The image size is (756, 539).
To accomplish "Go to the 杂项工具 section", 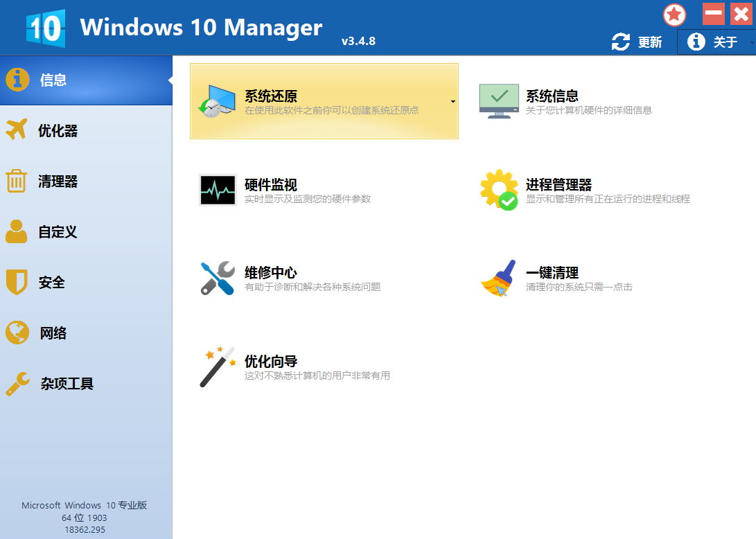I will [87, 384].
